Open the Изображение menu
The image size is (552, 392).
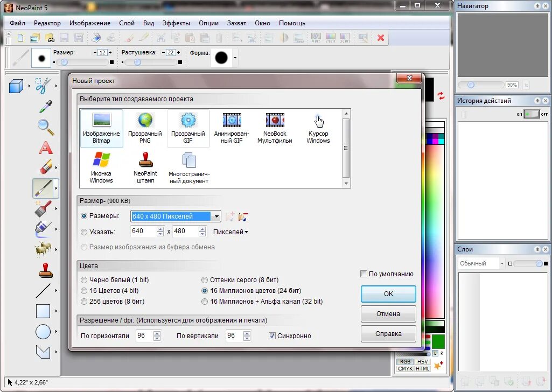[x=90, y=23]
